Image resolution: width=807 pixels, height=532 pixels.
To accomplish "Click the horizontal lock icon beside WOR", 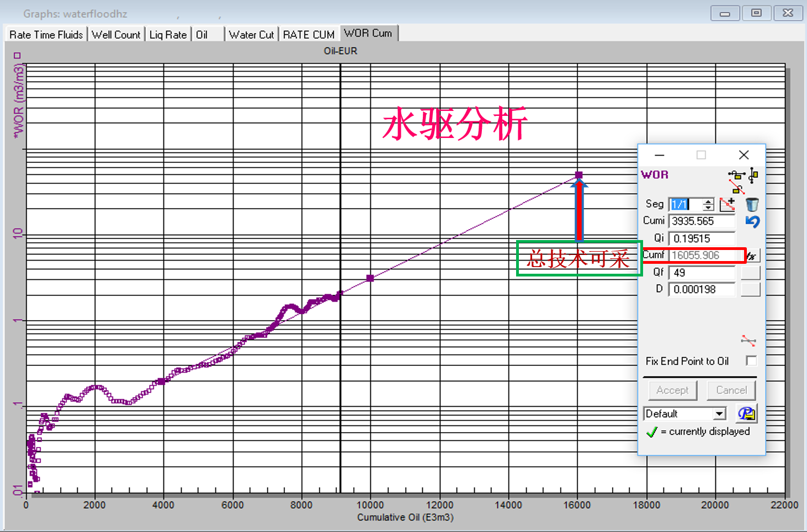I will point(736,175).
